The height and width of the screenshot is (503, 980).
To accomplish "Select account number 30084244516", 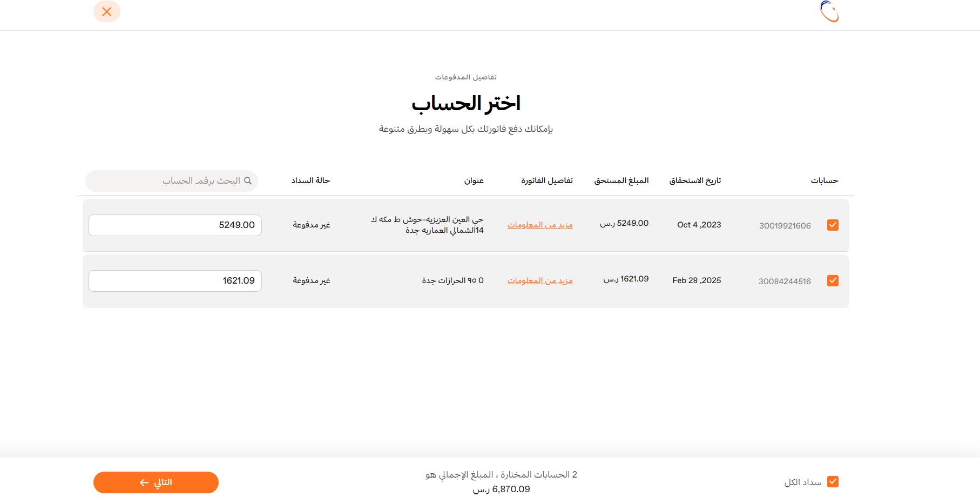I will click(785, 281).
